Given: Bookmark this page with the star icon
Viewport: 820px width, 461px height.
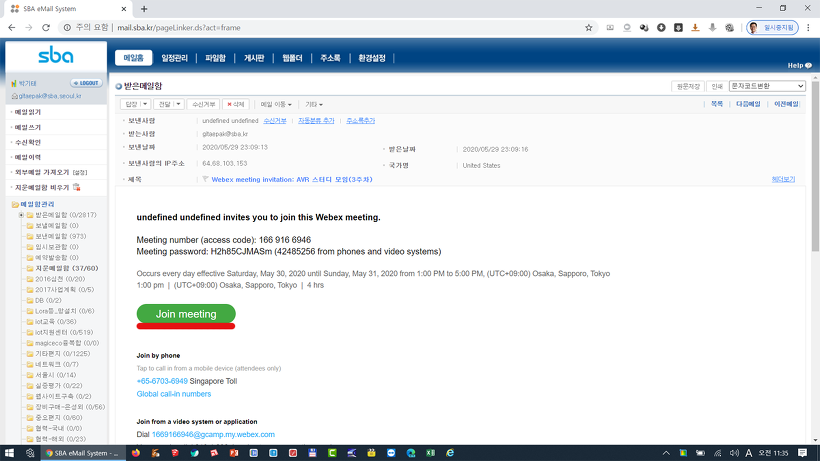Looking at the screenshot, I should pyautogui.click(x=588, y=28).
